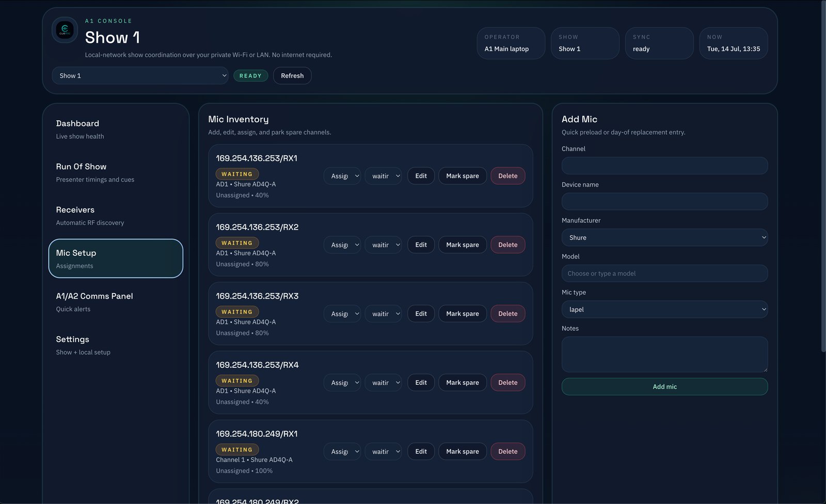Open Assign dropdown for 169.254.136.253/RX3
Image resolution: width=826 pixels, height=504 pixels.
342,314
